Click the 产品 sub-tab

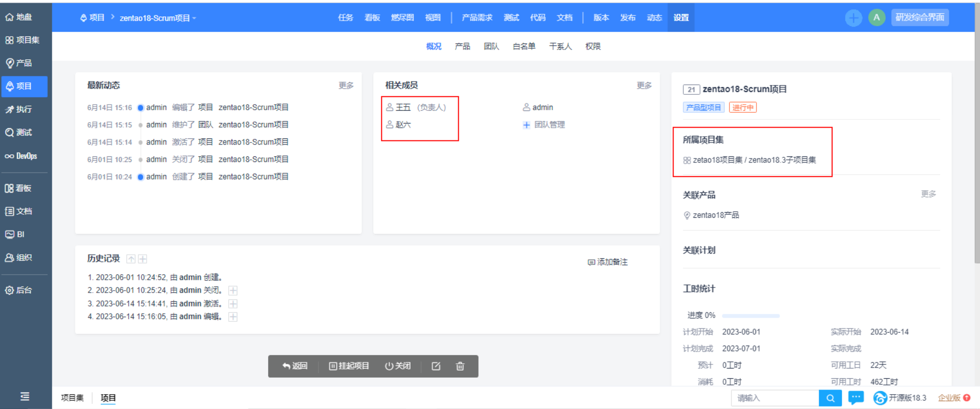462,46
